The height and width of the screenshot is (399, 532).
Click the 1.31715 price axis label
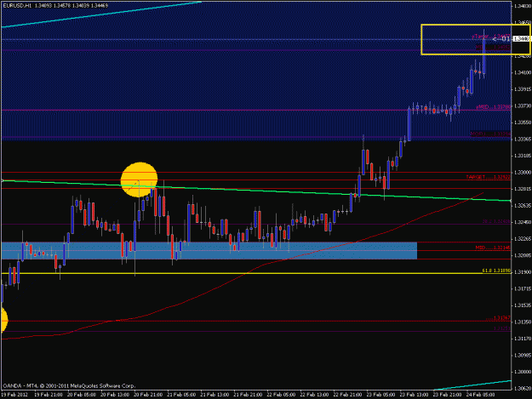(x=522, y=288)
